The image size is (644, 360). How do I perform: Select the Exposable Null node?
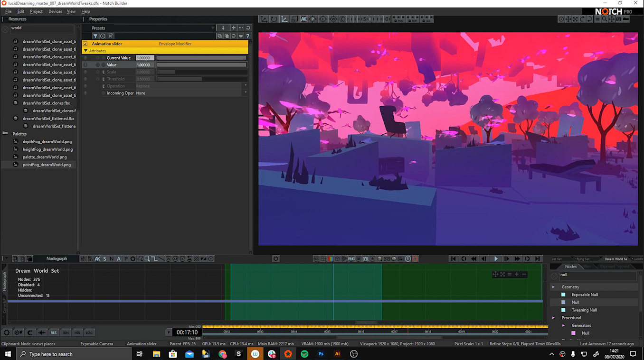point(585,295)
